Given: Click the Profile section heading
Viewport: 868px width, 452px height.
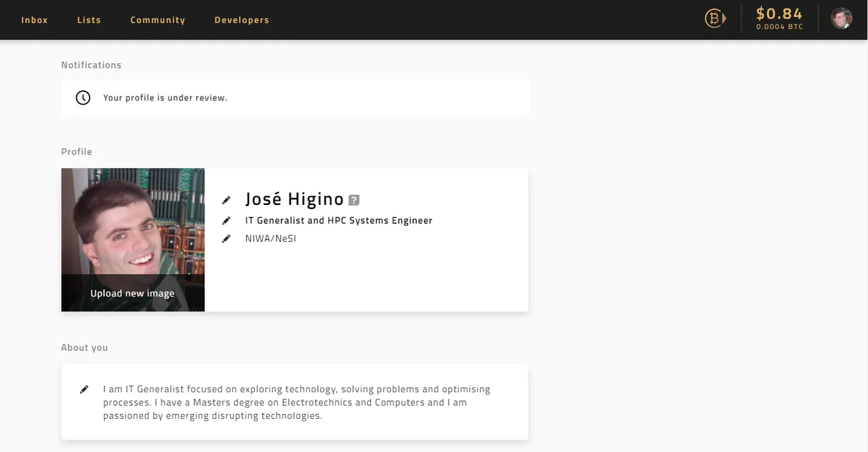Looking at the screenshot, I should pyautogui.click(x=77, y=152).
